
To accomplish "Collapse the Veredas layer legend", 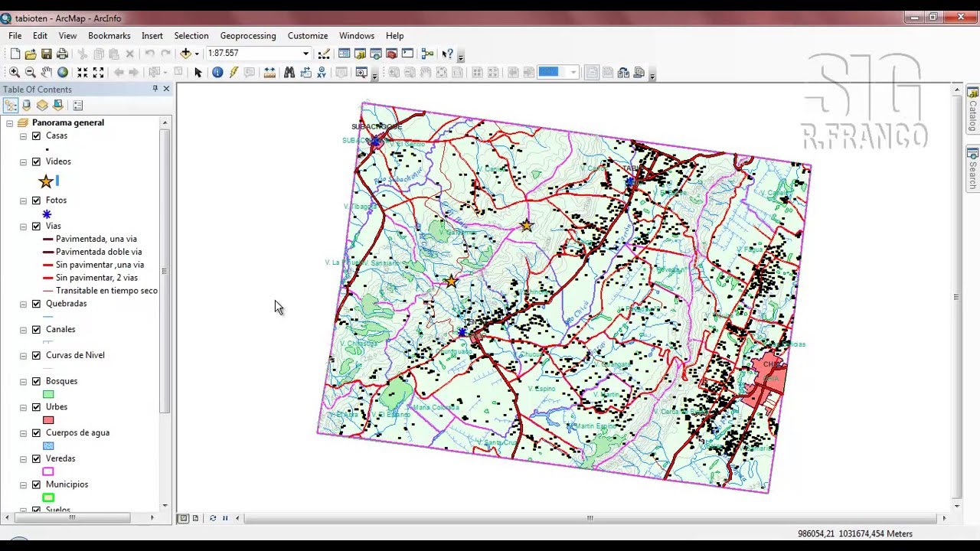I will [x=24, y=458].
